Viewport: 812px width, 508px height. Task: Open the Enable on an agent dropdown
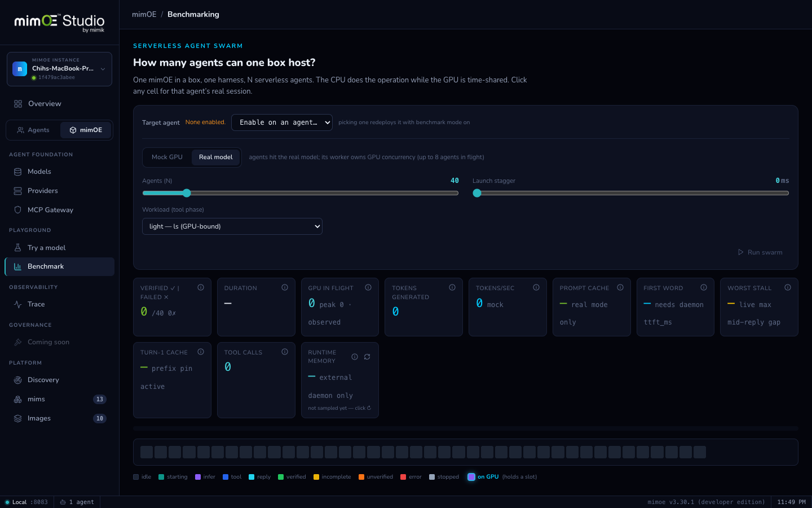[282, 122]
